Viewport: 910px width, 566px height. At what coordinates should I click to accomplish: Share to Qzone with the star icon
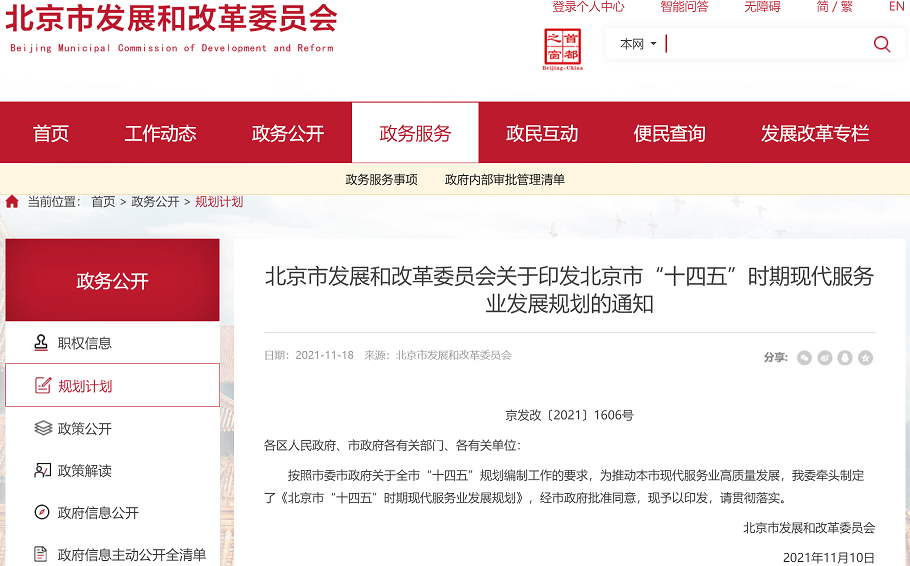tap(865, 358)
